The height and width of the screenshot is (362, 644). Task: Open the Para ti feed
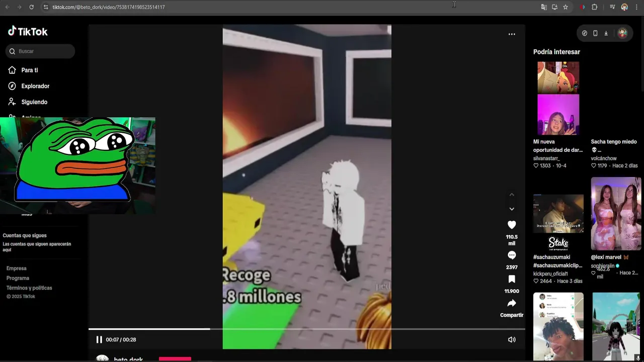tap(29, 70)
